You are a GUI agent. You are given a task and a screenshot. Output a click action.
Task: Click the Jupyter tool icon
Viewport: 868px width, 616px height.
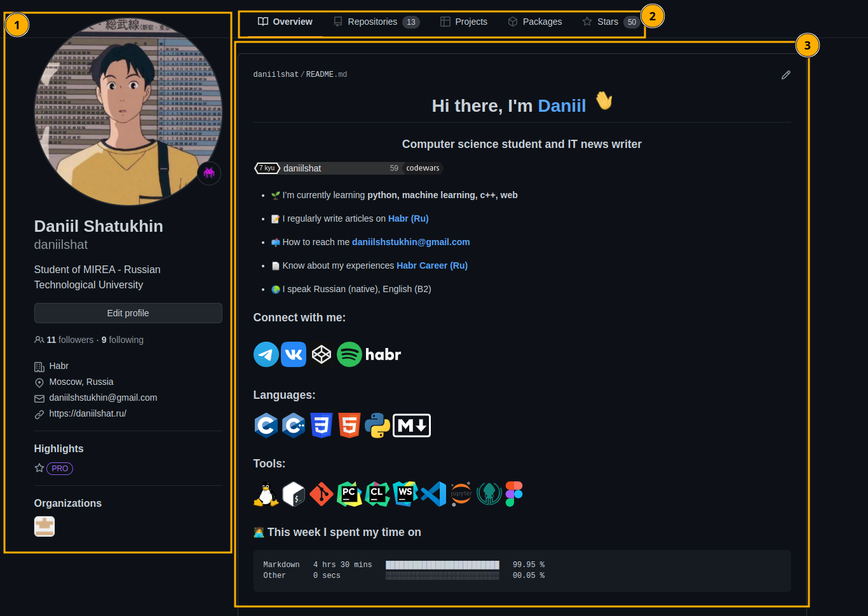(x=461, y=494)
